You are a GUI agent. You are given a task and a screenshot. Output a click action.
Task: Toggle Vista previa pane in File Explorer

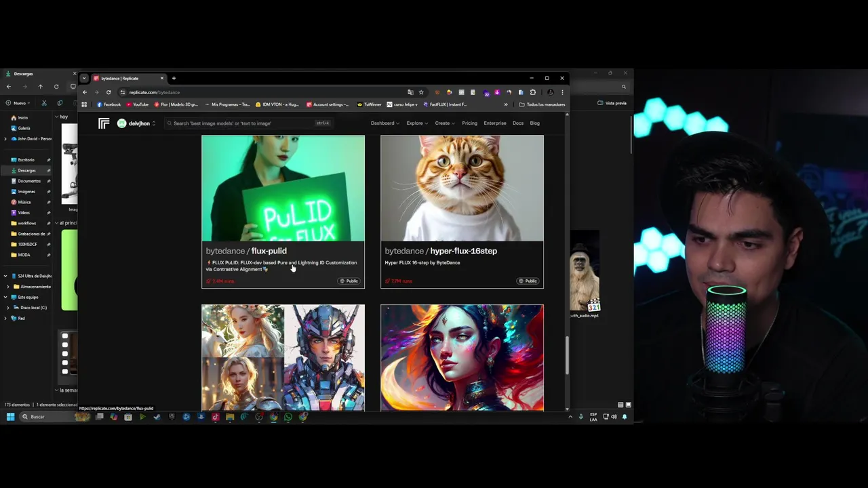click(612, 103)
